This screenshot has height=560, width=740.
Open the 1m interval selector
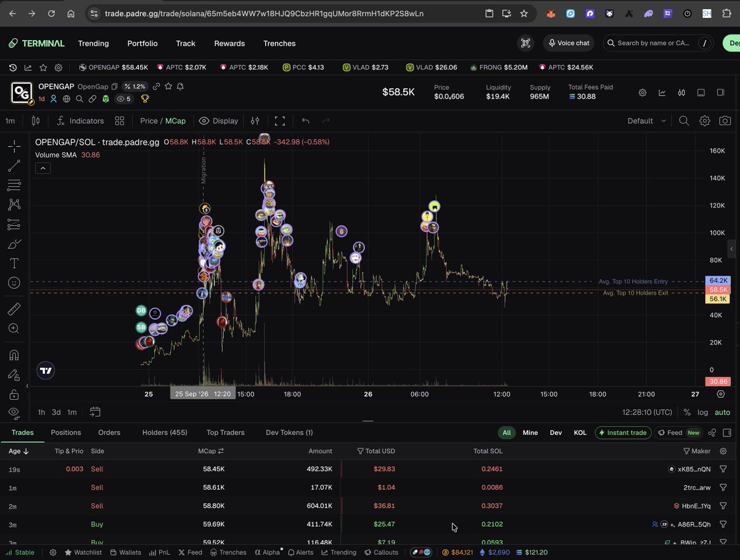(x=10, y=121)
